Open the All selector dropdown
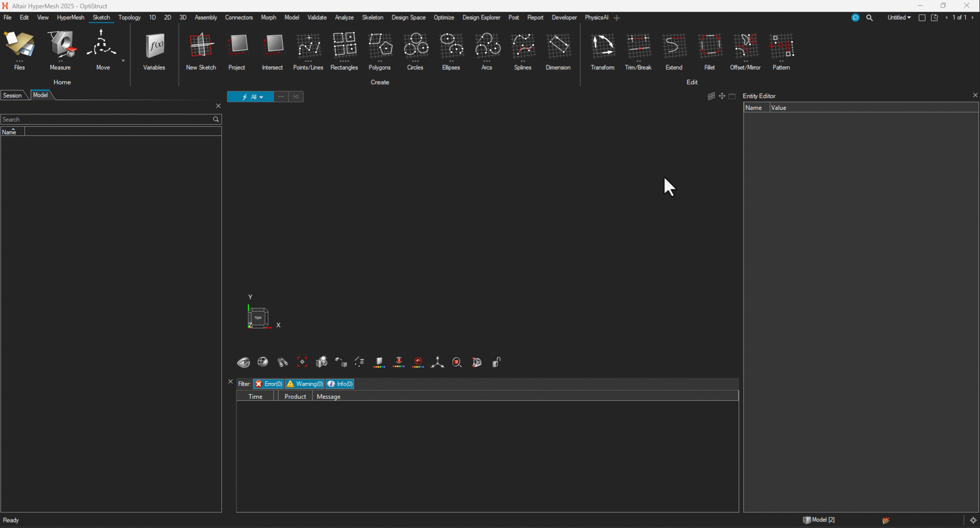Screen dimensions: 980x528 click(x=250, y=97)
